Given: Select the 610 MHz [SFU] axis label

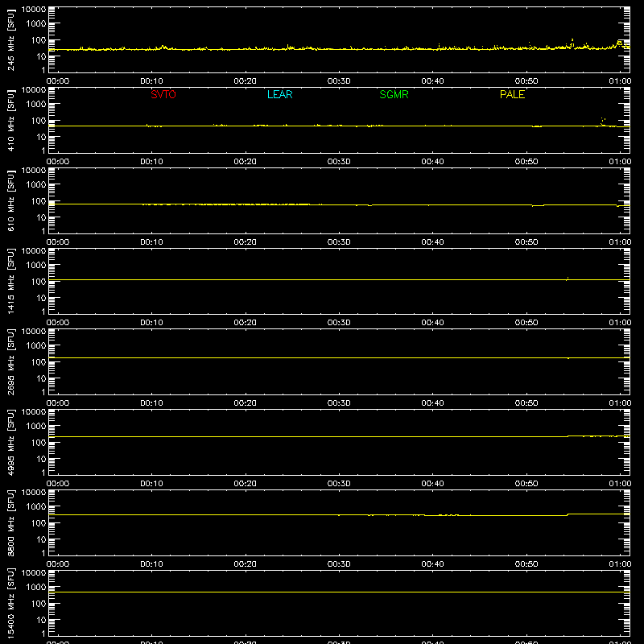Looking at the screenshot, I should 10,200.
